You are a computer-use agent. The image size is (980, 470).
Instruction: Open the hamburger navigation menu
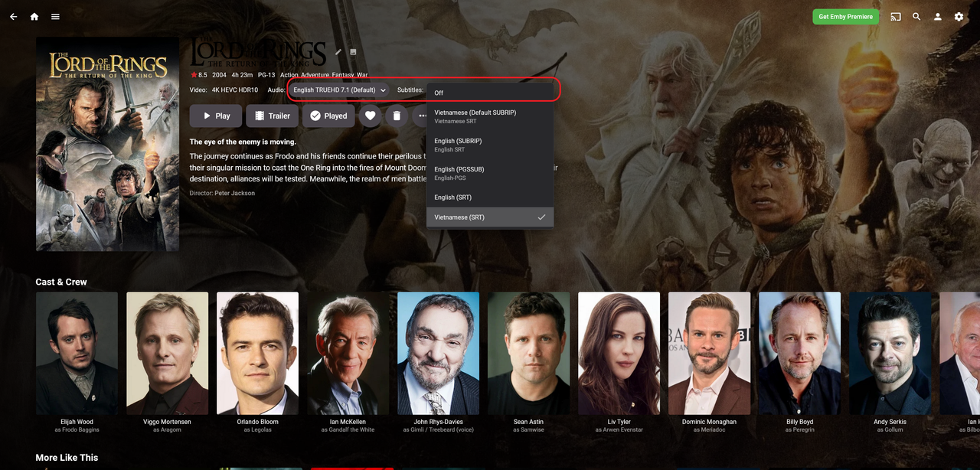click(55, 17)
